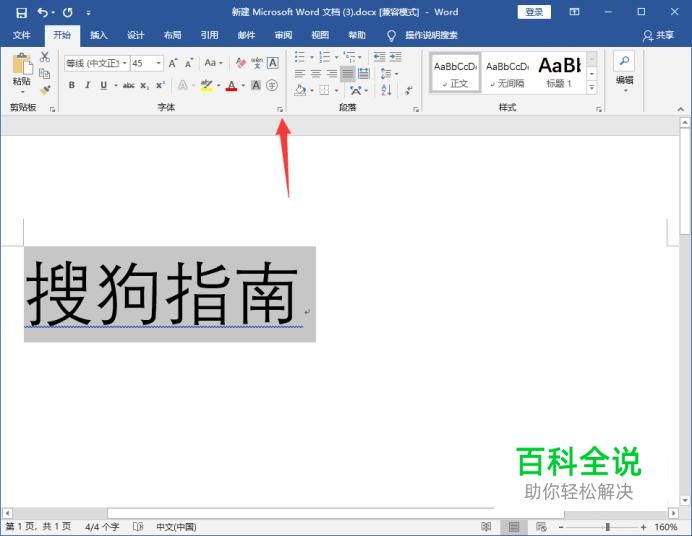The height and width of the screenshot is (536, 692).
Task: Switch to the 邮件 ribbon tab
Action: (x=246, y=35)
